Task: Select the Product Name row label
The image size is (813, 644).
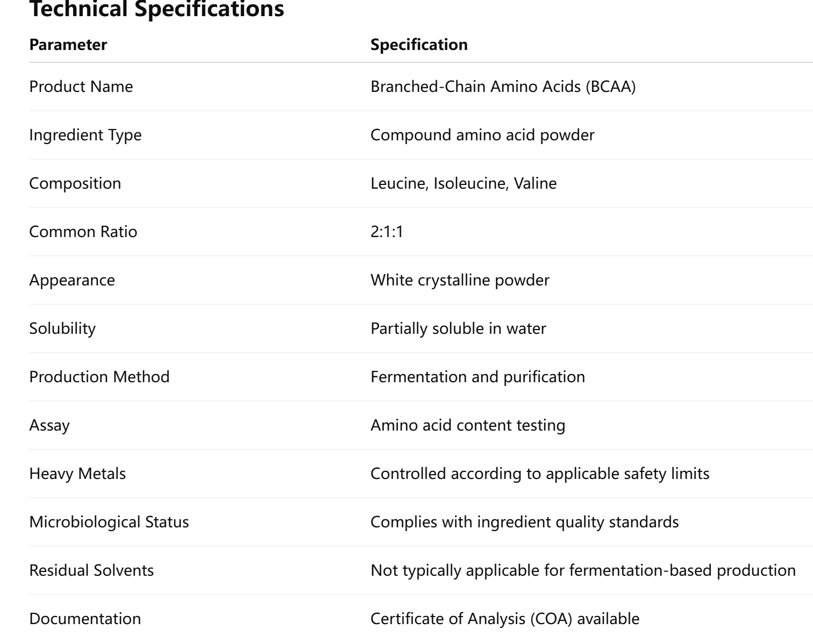Action: pyautogui.click(x=81, y=87)
